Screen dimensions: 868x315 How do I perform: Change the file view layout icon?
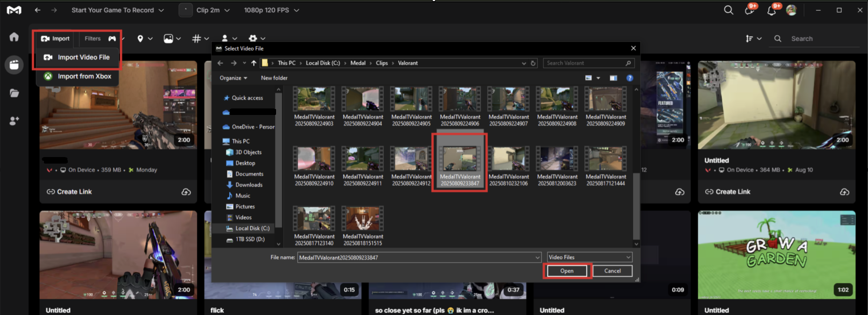pos(589,78)
